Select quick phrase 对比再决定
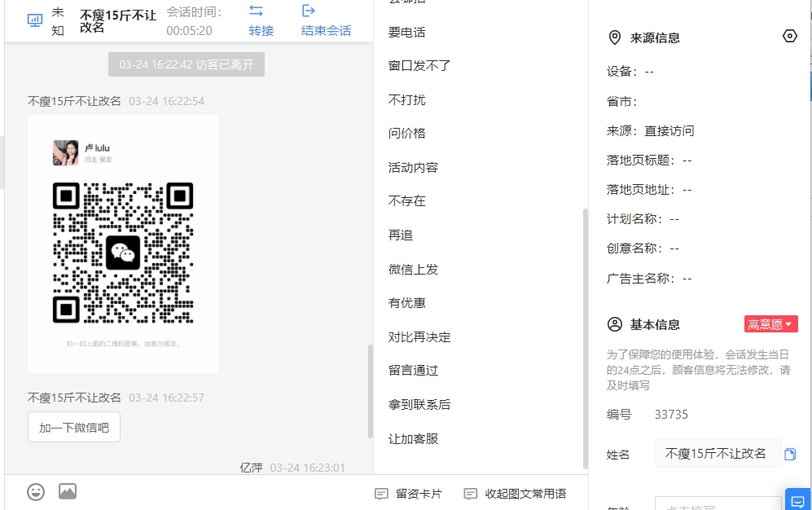 tap(419, 337)
